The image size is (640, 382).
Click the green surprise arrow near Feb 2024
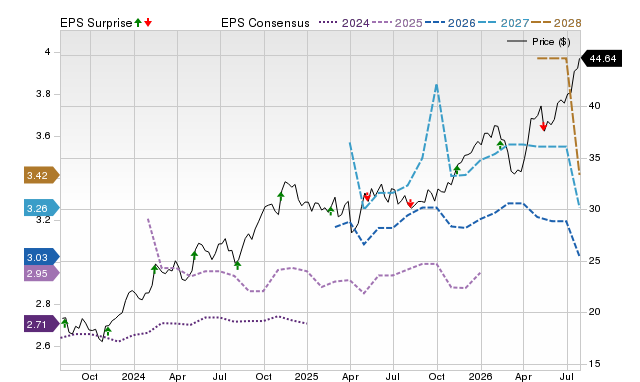pyautogui.click(x=154, y=269)
